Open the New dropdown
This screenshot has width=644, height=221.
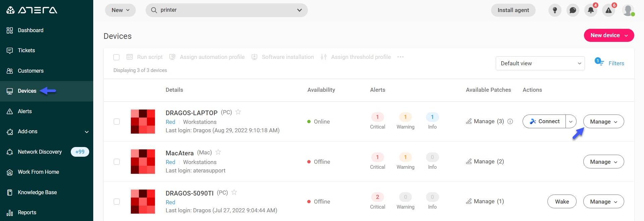point(120,10)
